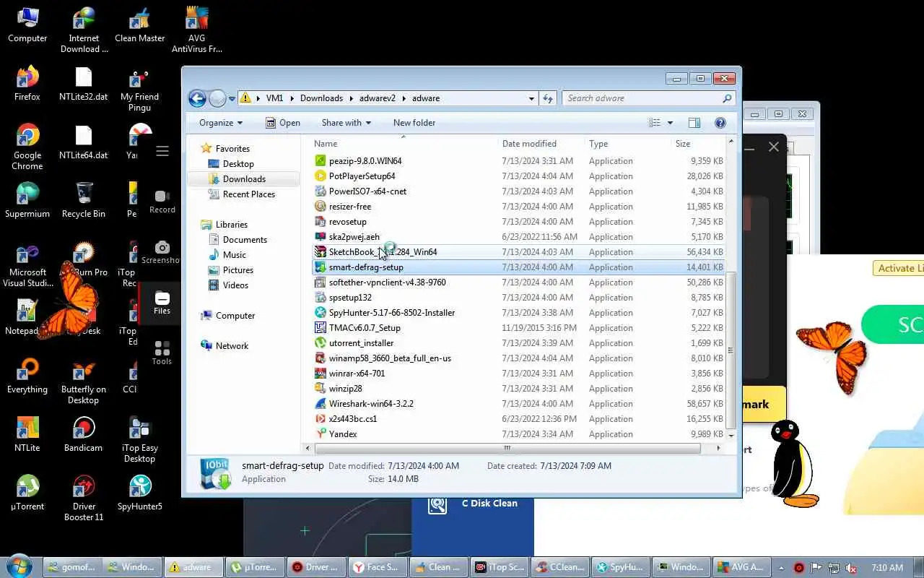This screenshot has width=924, height=578.
Task: Click the Tools grid icon in sidebar
Action: pos(162,348)
